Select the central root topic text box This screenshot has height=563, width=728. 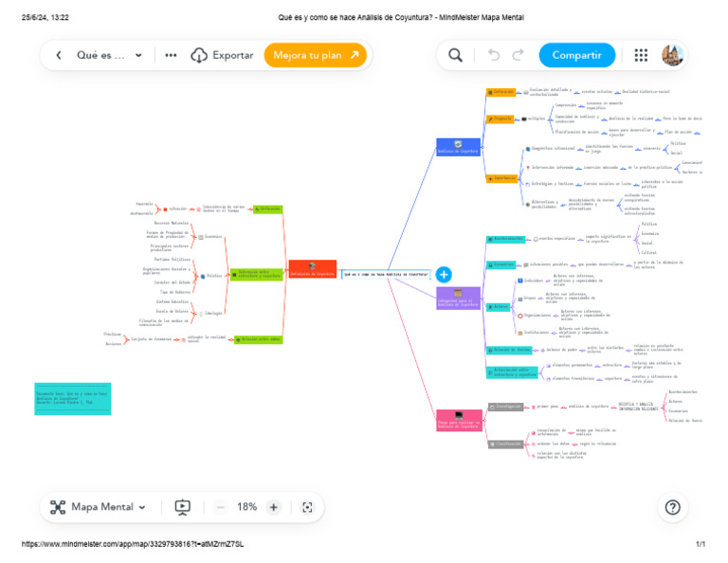(x=386, y=275)
